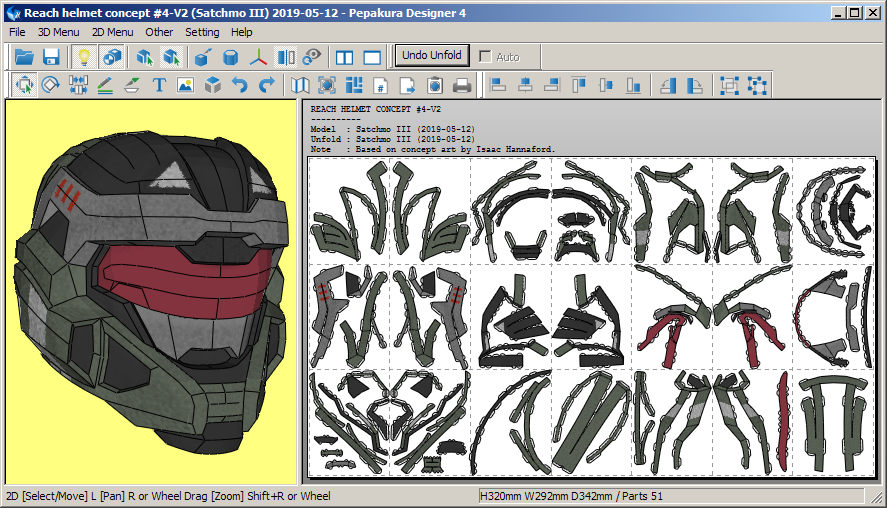Click the rotate clockwise icon

(x=695, y=85)
